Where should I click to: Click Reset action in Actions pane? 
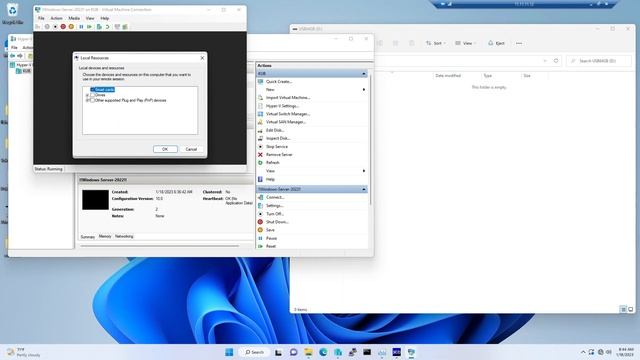[271, 246]
